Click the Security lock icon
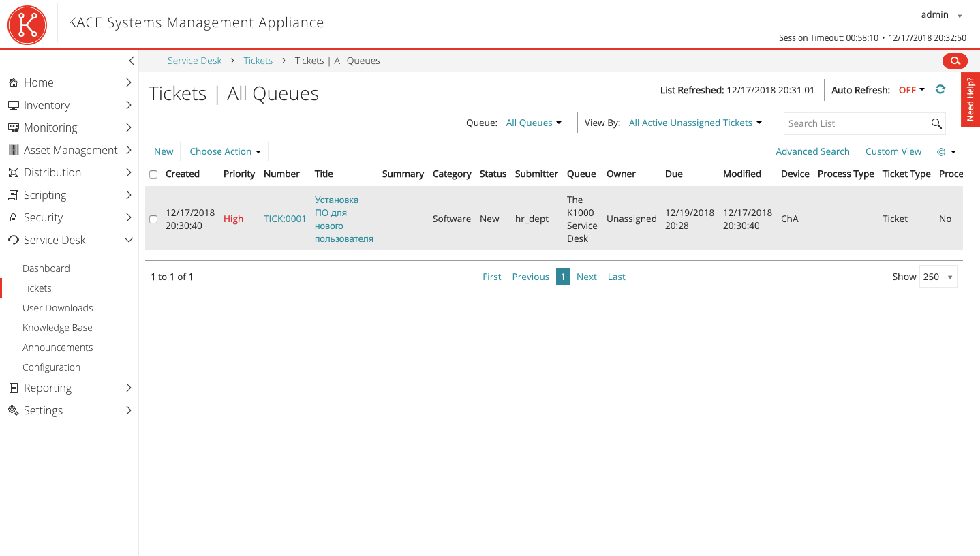This screenshot has width=980, height=556. (x=13, y=217)
